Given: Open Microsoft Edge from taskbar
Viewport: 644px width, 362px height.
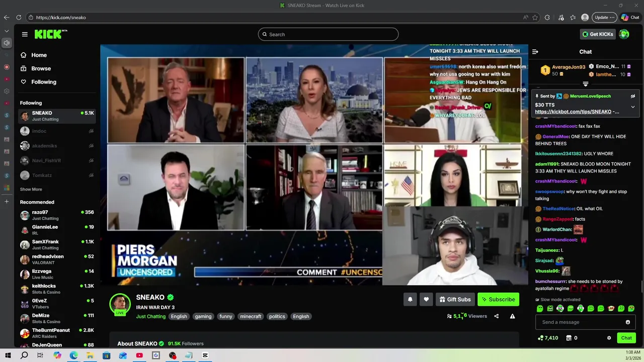Looking at the screenshot, I should pyautogui.click(x=73, y=355).
